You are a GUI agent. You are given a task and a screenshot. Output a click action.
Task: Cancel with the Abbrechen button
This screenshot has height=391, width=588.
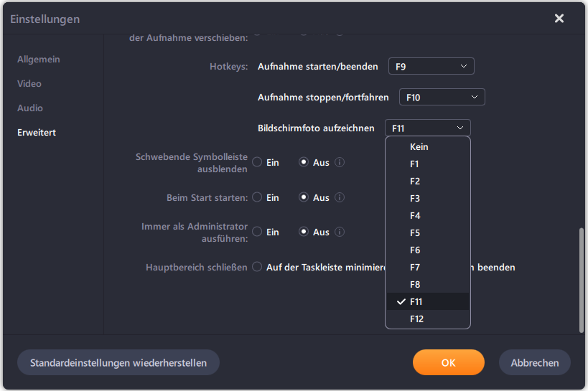(535, 362)
